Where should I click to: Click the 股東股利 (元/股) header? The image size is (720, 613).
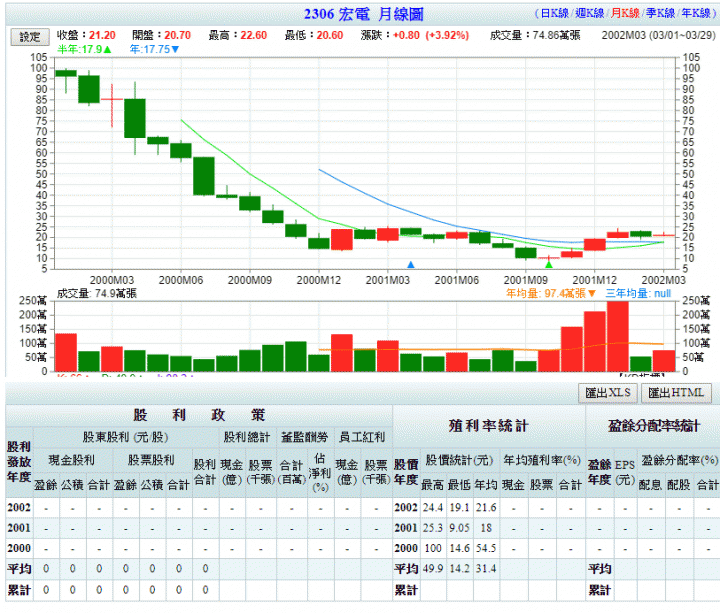[x=125, y=437]
